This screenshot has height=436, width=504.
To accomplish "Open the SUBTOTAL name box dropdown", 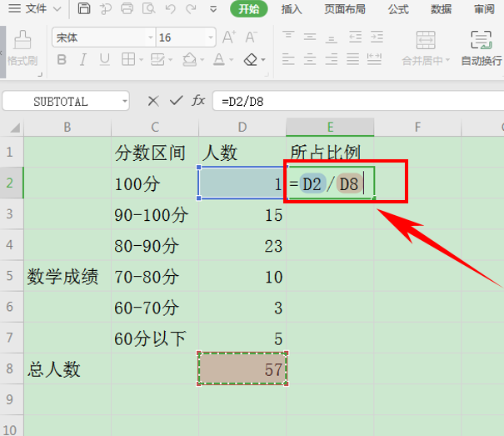I will [125, 102].
